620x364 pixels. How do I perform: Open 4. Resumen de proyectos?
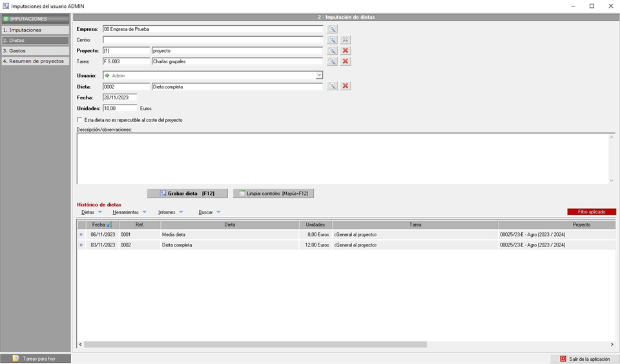35,61
